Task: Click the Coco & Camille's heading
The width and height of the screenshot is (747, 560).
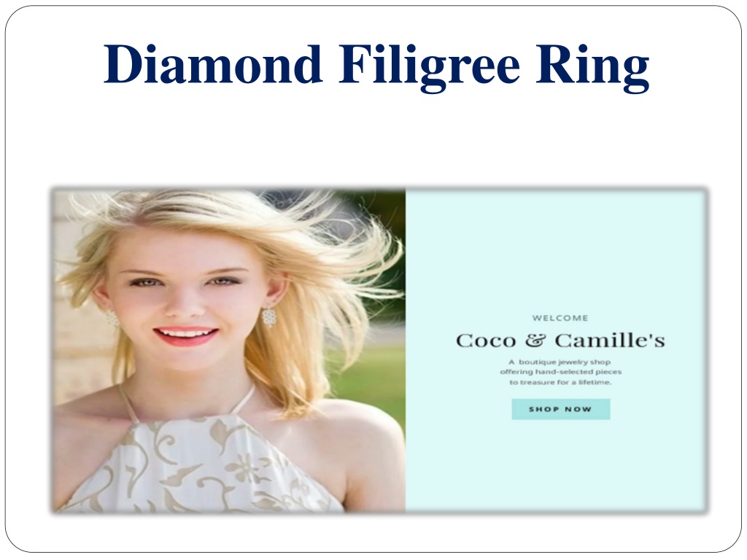Action: (560, 341)
